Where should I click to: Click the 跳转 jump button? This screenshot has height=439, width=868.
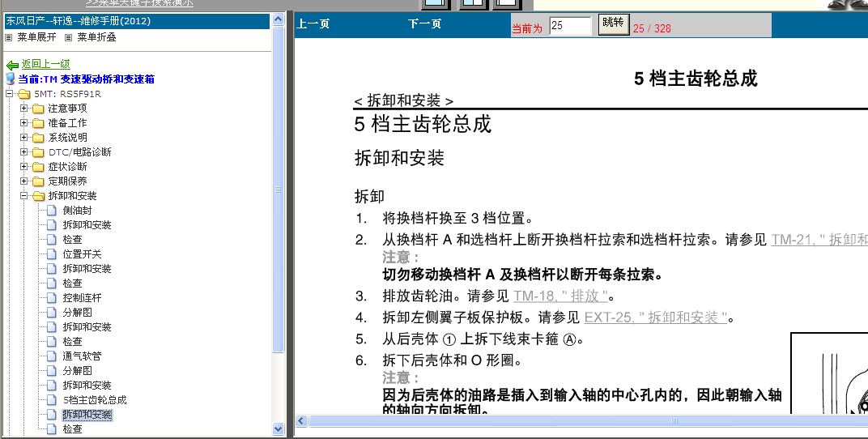point(614,24)
